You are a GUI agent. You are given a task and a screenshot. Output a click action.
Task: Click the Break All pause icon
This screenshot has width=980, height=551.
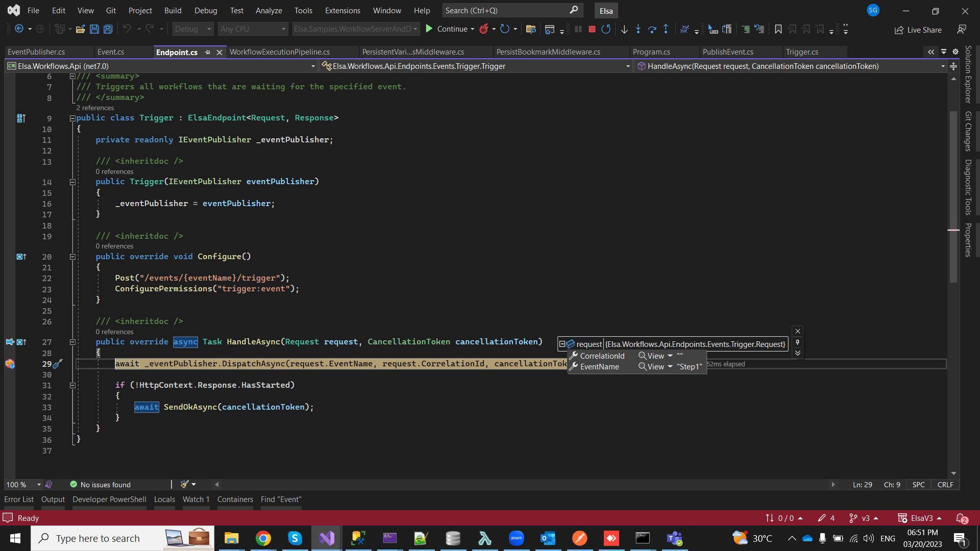click(x=578, y=29)
